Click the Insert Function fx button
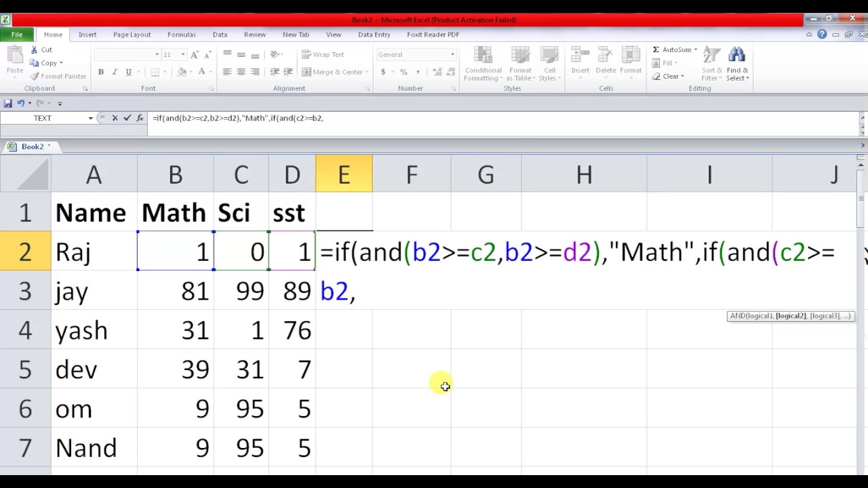Image resolution: width=868 pixels, height=488 pixels. [x=140, y=118]
